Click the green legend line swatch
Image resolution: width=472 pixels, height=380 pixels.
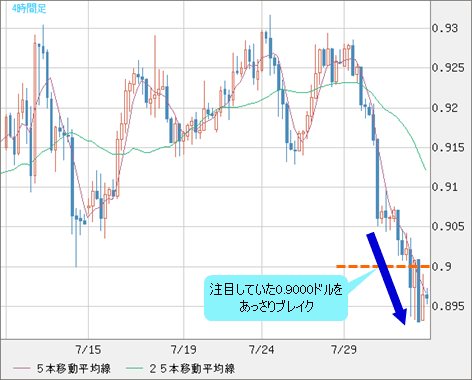pos(134,368)
